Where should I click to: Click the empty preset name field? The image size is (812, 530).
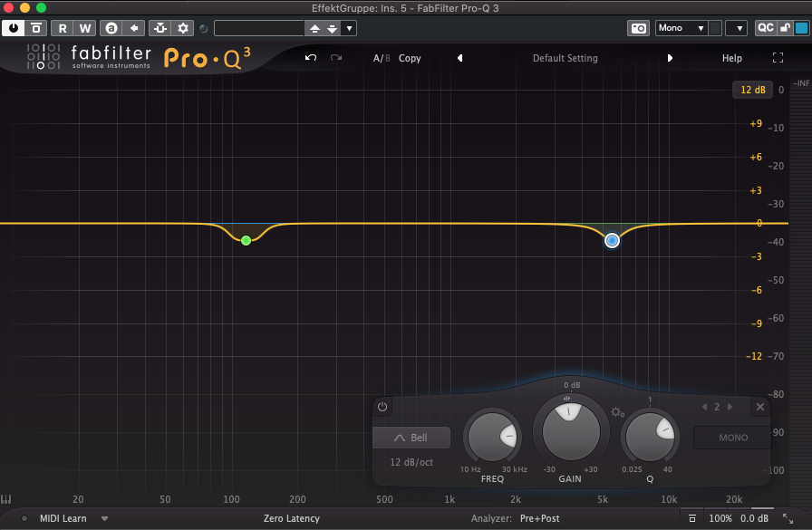(x=259, y=28)
